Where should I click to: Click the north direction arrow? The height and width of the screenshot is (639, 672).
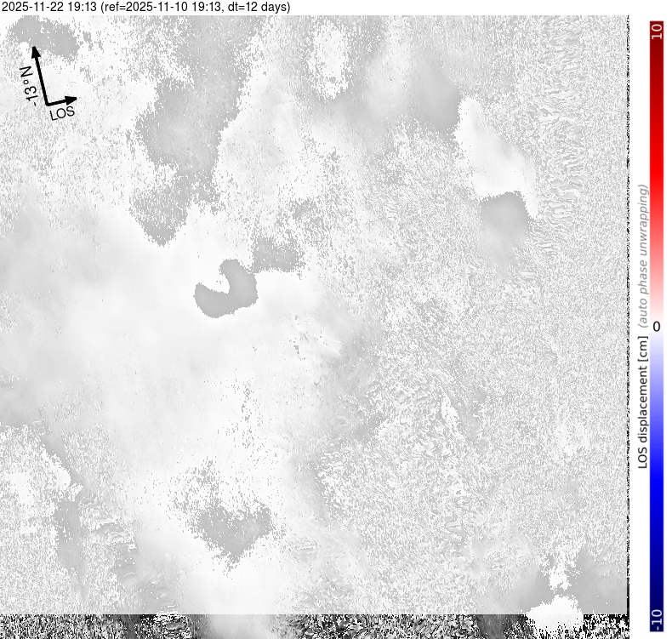[39, 75]
